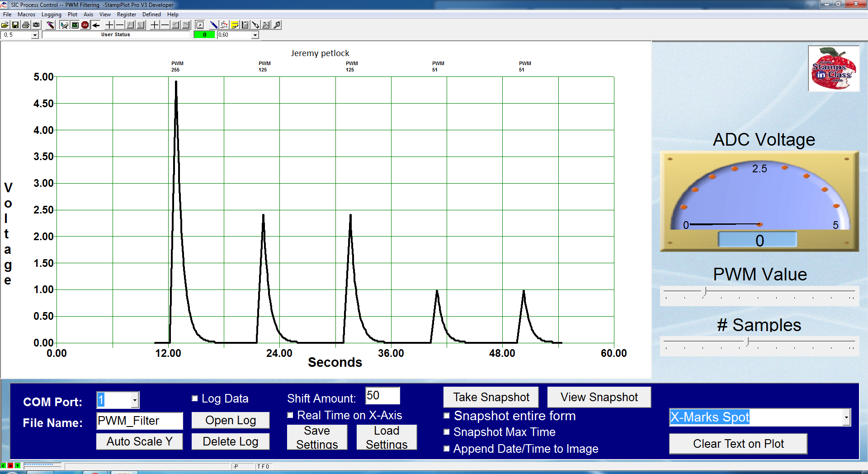Toggle the green plot data icon
Viewport: 868px width, 474px height.
point(75,25)
